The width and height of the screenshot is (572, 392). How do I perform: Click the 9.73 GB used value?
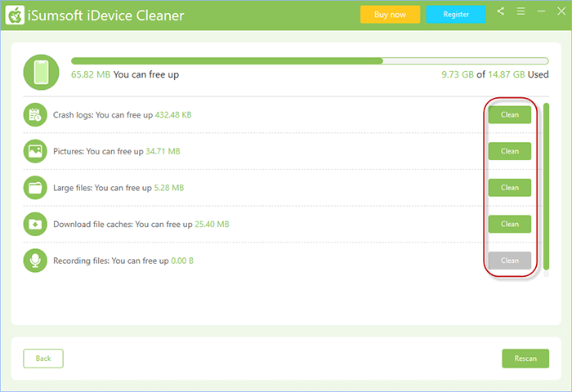tap(458, 75)
